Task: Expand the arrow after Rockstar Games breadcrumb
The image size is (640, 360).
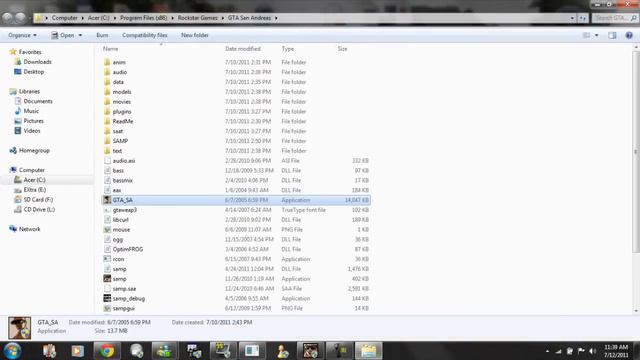Action: click(x=223, y=18)
